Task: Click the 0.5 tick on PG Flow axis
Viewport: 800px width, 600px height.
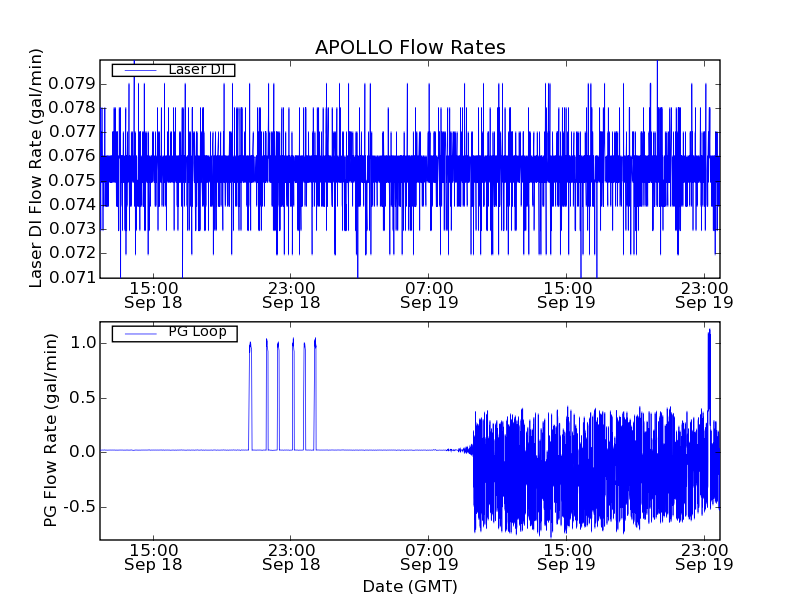Action: click(x=84, y=397)
